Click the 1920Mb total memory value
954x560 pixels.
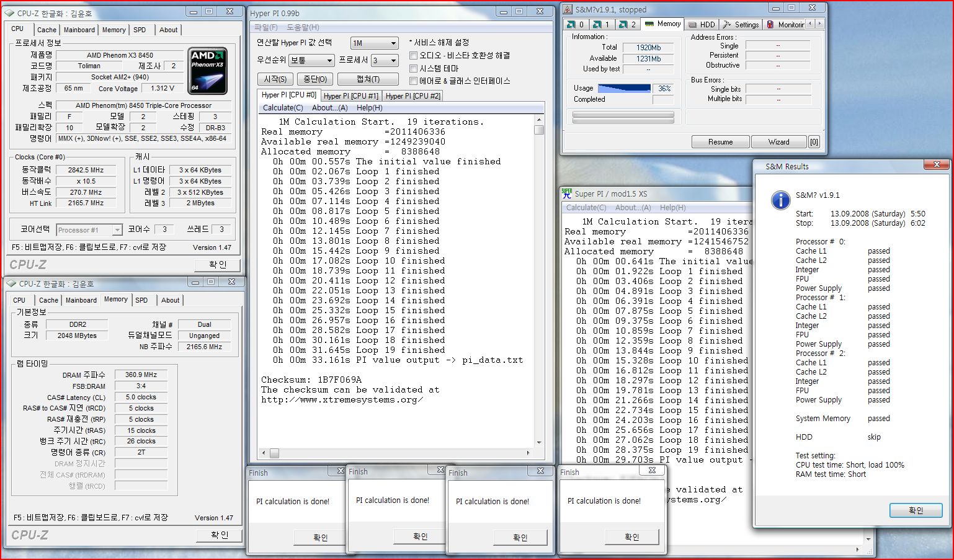[x=648, y=48]
